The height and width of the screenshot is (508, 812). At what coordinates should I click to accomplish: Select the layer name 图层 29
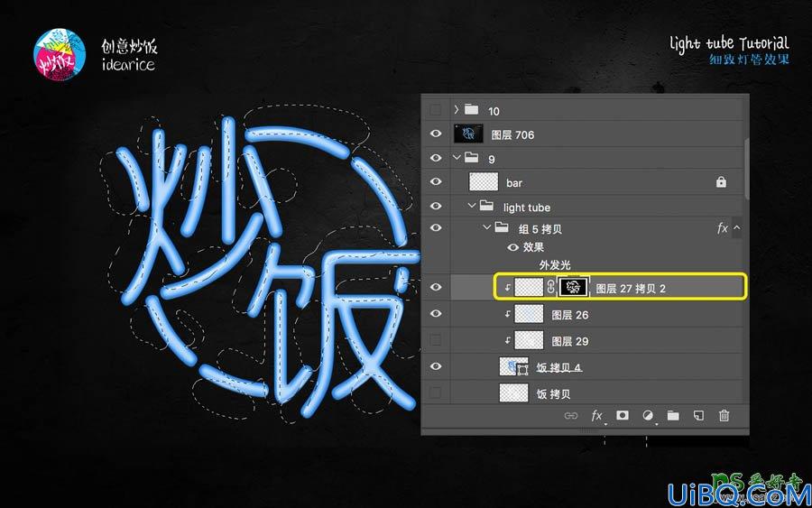569,341
